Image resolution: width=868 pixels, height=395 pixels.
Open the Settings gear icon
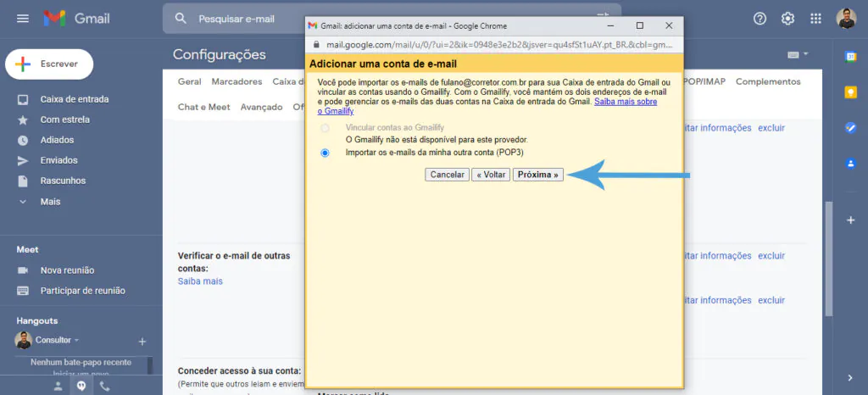pyautogui.click(x=787, y=19)
